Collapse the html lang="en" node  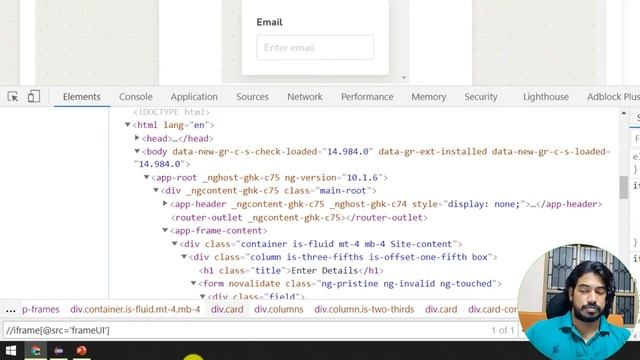click(x=128, y=124)
